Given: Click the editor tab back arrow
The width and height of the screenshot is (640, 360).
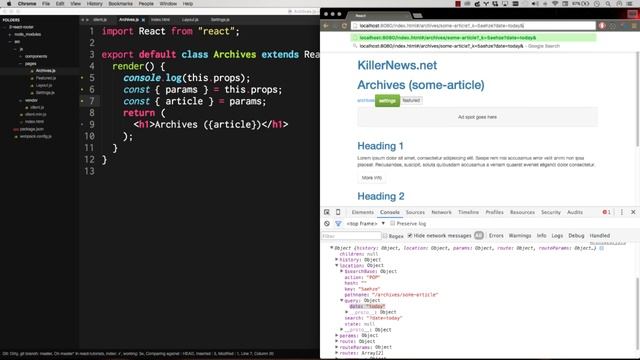Looking at the screenshot, I should [82, 20].
